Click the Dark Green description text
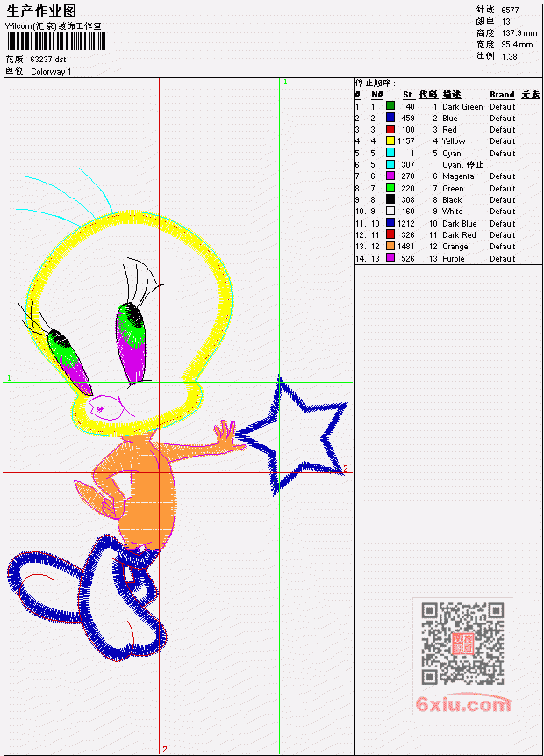Viewport: 544px width, 756px height. coord(462,106)
